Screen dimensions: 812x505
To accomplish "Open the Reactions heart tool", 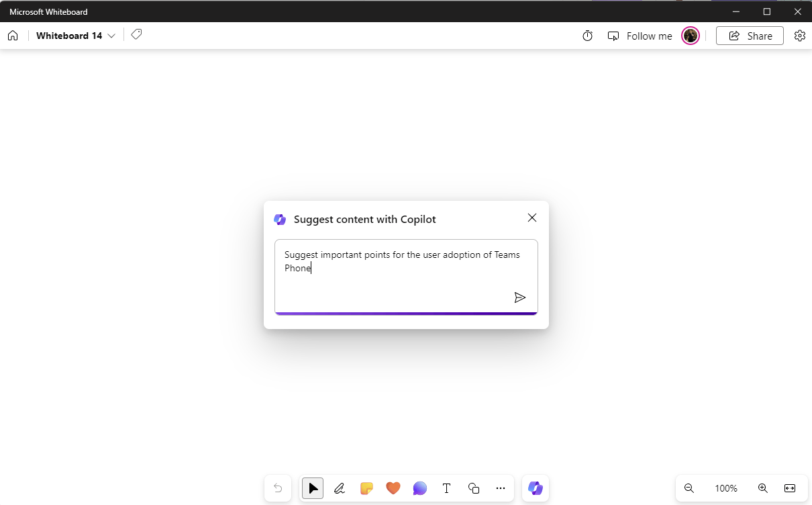I will tap(393, 488).
